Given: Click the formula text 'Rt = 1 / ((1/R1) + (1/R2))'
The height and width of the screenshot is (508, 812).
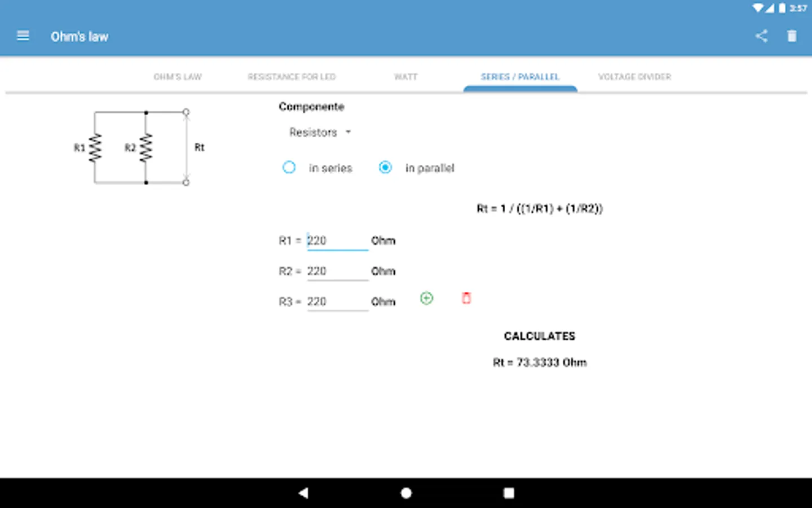Looking at the screenshot, I should (x=540, y=209).
